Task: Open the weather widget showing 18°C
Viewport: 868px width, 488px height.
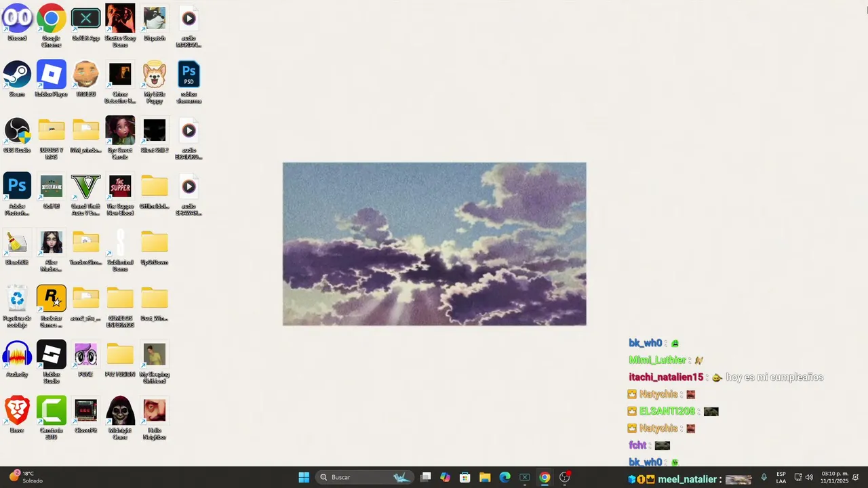Action: [26, 477]
